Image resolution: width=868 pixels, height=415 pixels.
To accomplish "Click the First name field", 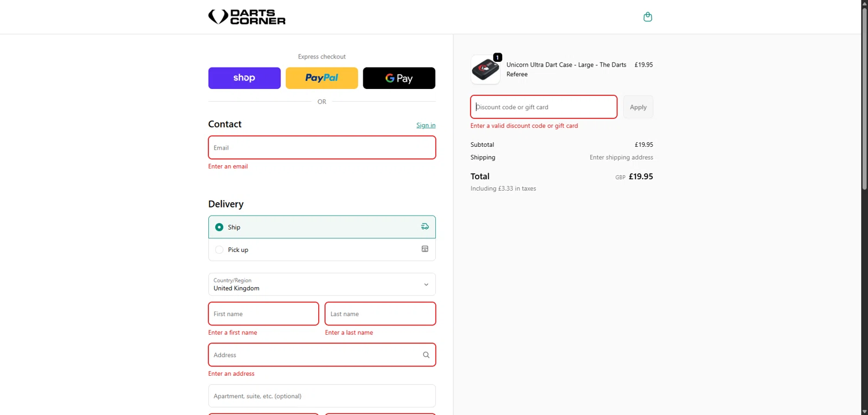I will click(263, 314).
